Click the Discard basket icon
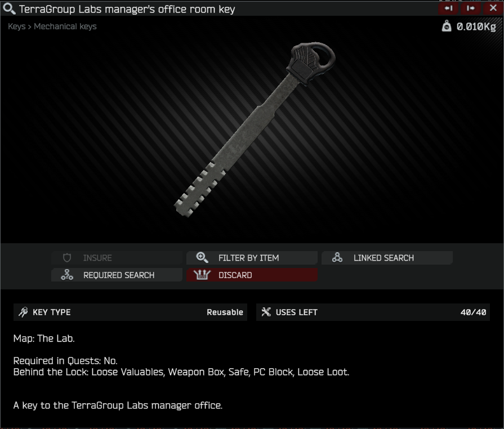 (x=202, y=275)
